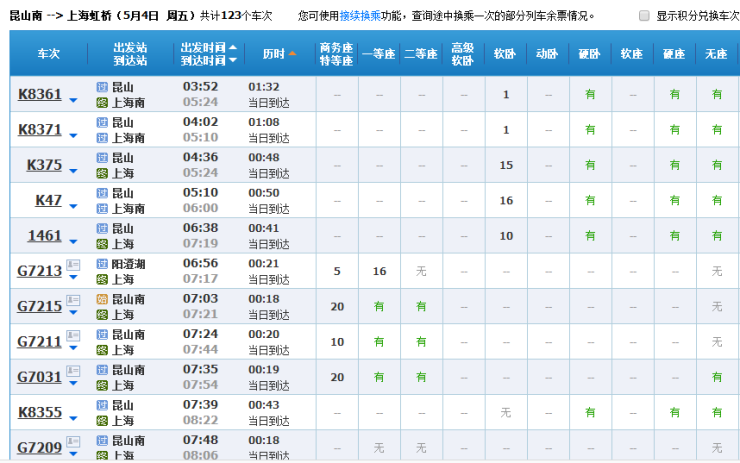Expand stops for train K8371
The image size is (740, 463).
73,136
